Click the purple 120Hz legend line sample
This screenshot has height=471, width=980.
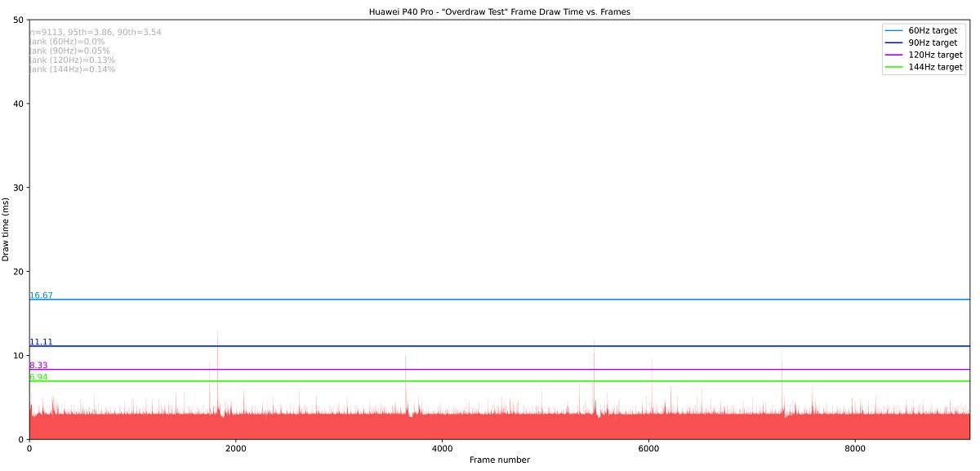click(894, 55)
